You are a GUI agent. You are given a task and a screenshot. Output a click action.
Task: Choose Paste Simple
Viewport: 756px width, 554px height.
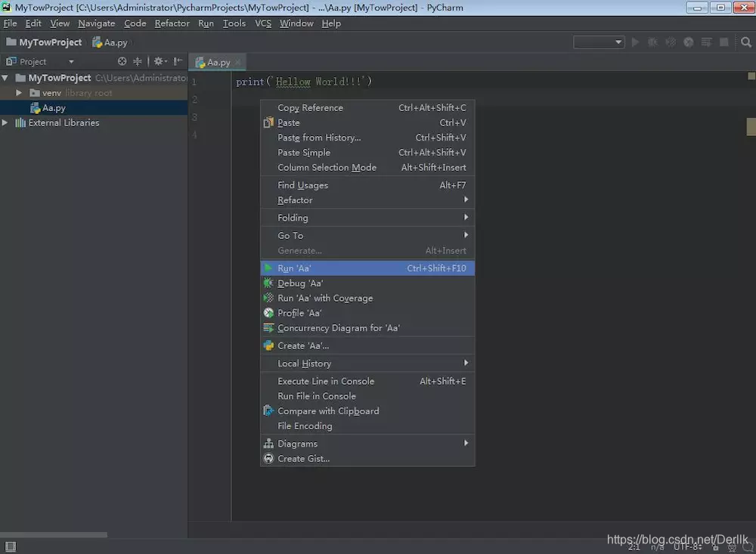[x=367, y=153]
